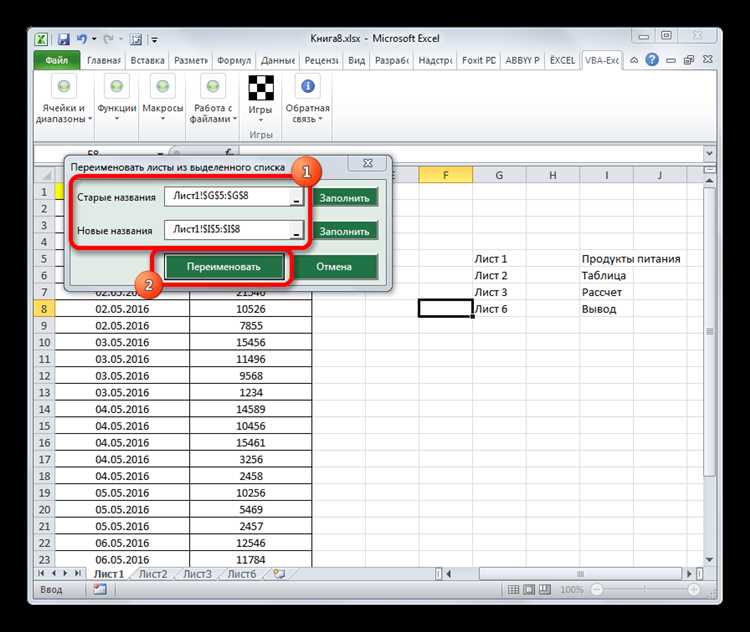Image resolution: width=750 pixels, height=632 pixels.
Task: Click cell containing Рассчет
Action: (607, 292)
